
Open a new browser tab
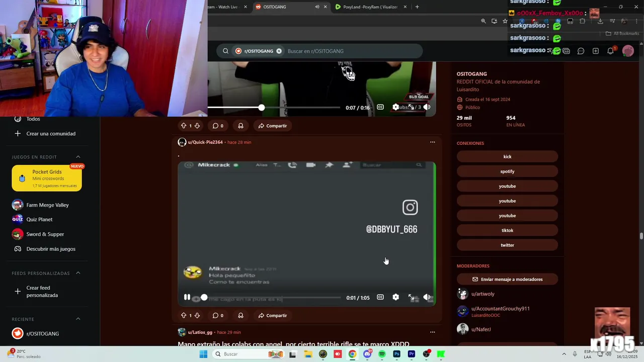pyautogui.click(x=417, y=7)
